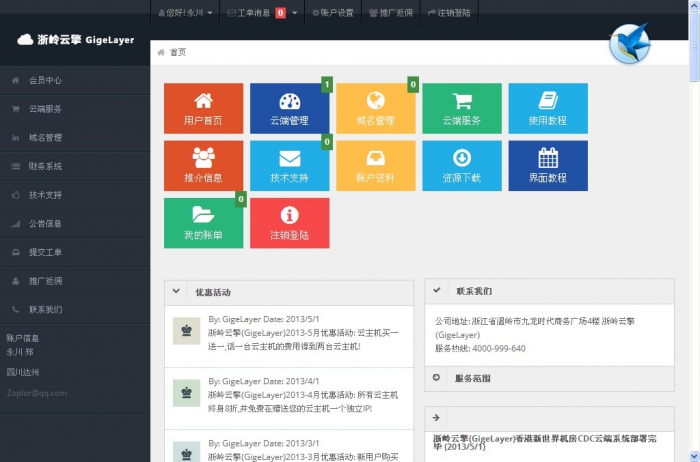Click the Zoplor@qq.com email in the sidebar
Image resolution: width=700 pixels, height=462 pixels.
tap(37, 393)
